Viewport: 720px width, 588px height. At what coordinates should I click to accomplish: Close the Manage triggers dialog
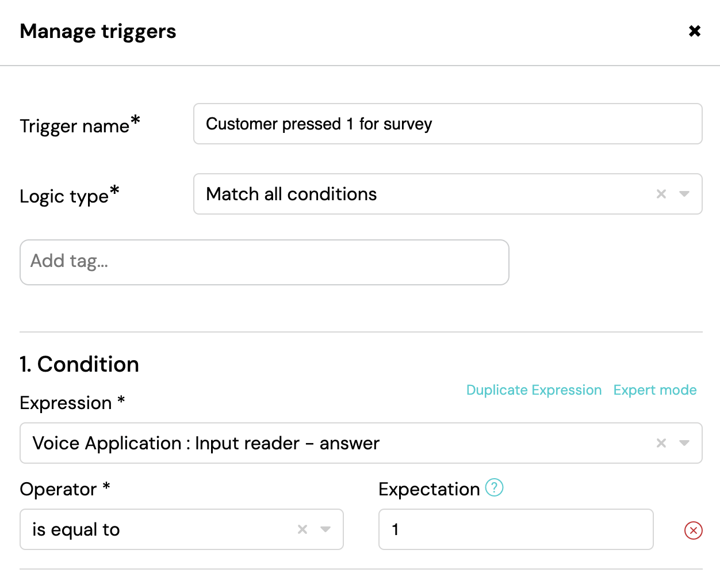tap(695, 31)
